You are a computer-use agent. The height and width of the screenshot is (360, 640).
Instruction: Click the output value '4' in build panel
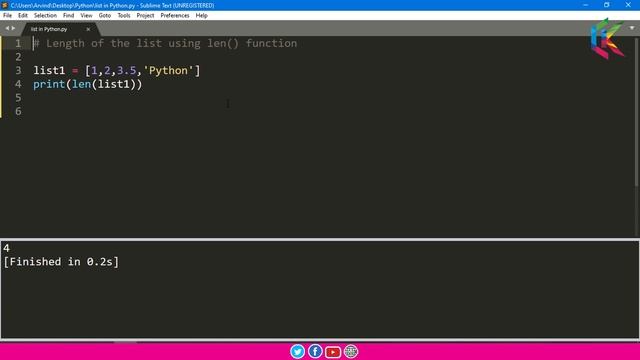pyautogui.click(x=6, y=248)
